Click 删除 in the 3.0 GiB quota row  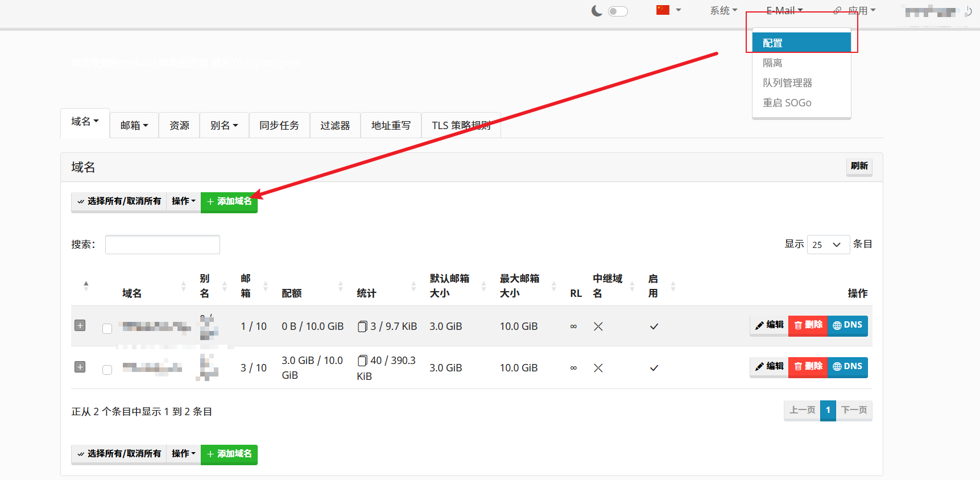808,367
